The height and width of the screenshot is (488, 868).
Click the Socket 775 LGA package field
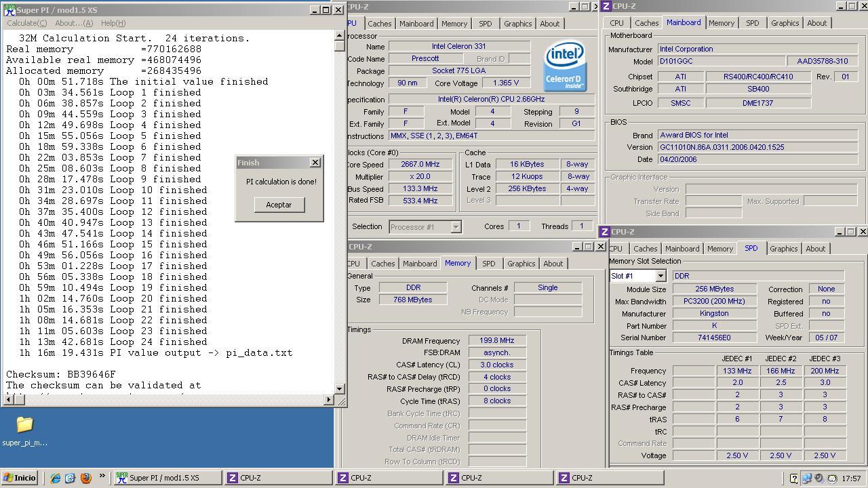tap(459, 70)
